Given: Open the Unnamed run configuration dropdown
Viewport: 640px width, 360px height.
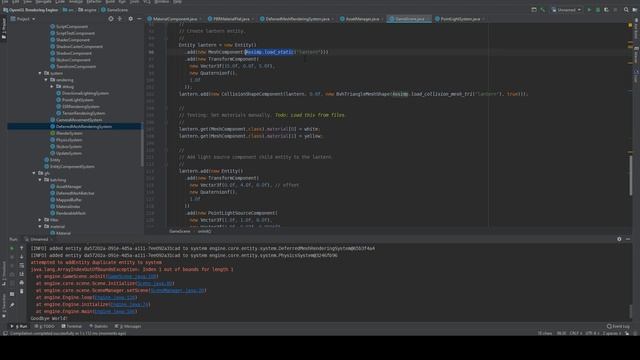Looking at the screenshot, I should pyautogui.click(x=566, y=10).
